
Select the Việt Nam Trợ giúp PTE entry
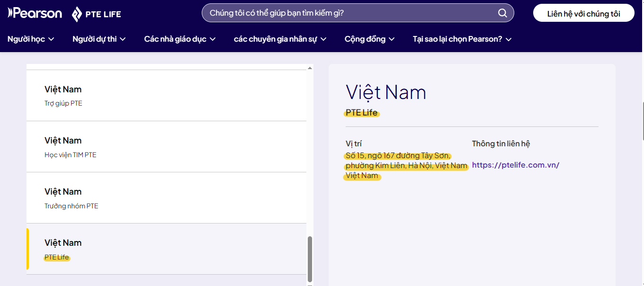pyautogui.click(x=166, y=96)
